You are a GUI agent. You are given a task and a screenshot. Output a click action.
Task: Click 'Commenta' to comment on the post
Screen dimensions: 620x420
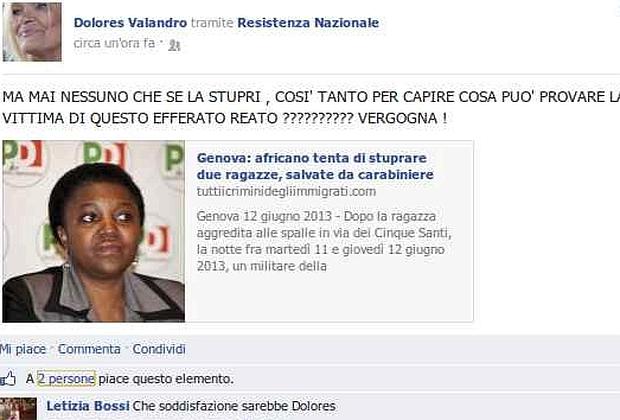pos(89,349)
